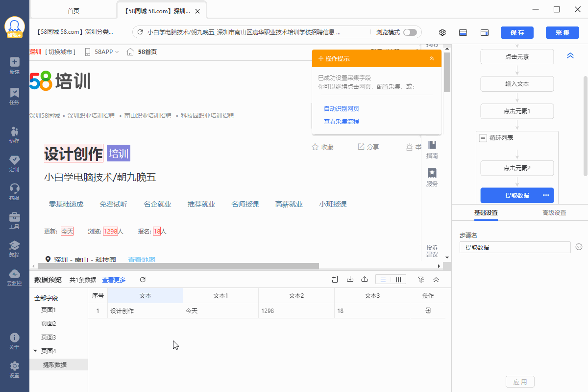Viewport: 588px width, 392px height.
Task: Click the 操作 action icon in row 1
Action: 428,311
